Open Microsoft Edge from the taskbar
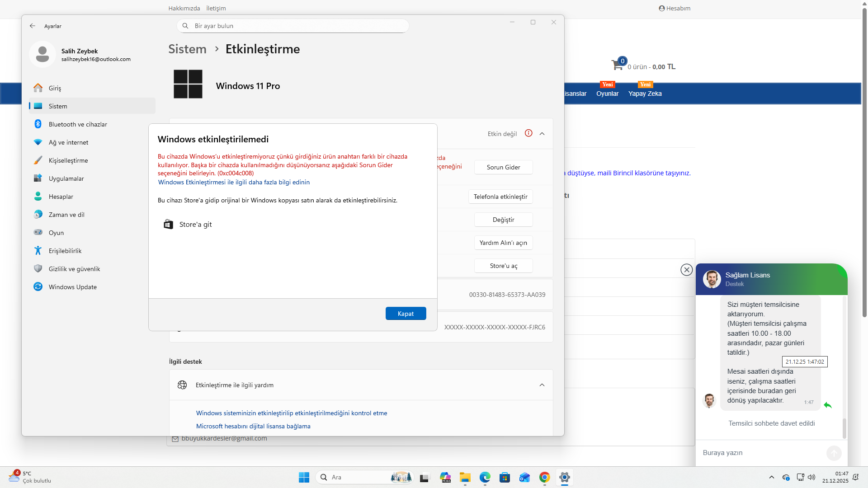Image resolution: width=868 pixels, height=488 pixels. point(485,477)
